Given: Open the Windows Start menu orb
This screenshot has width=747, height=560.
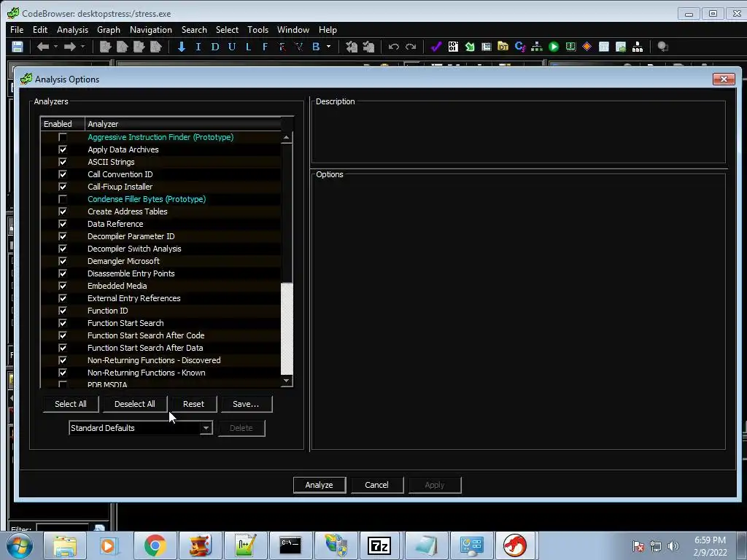Looking at the screenshot, I should (20, 545).
